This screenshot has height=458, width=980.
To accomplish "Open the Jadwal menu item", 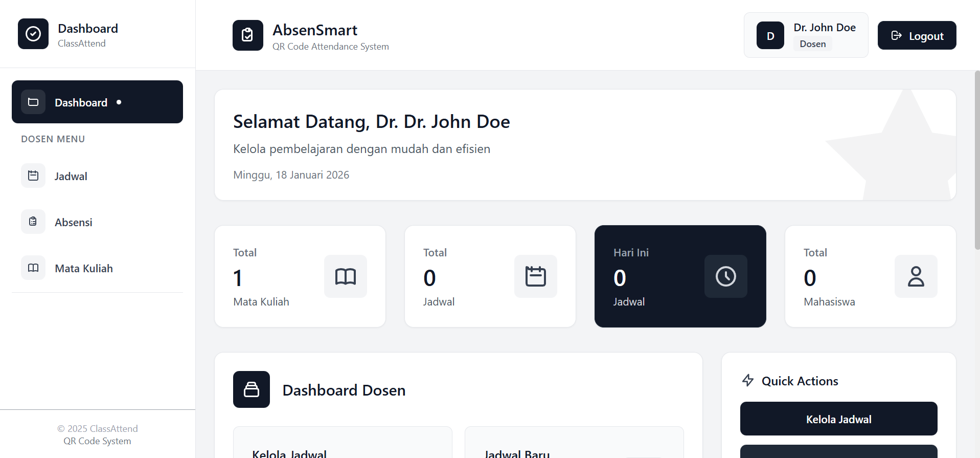I will pyautogui.click(x=97, y=176).
